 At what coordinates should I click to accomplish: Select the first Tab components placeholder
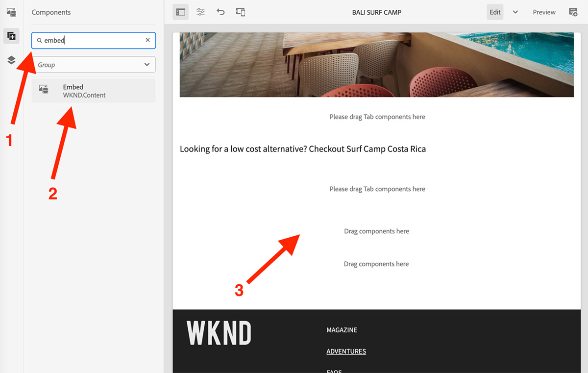pyautogui.click(x=377, y=117)
